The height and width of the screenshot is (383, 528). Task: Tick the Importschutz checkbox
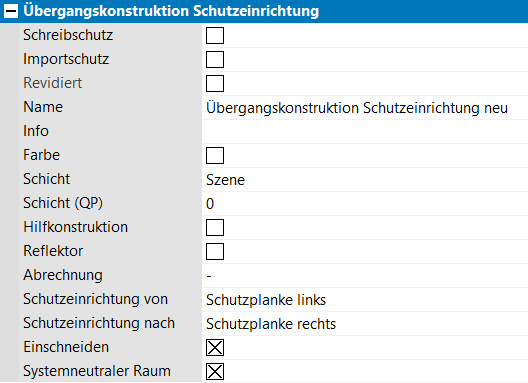[215, 59]
